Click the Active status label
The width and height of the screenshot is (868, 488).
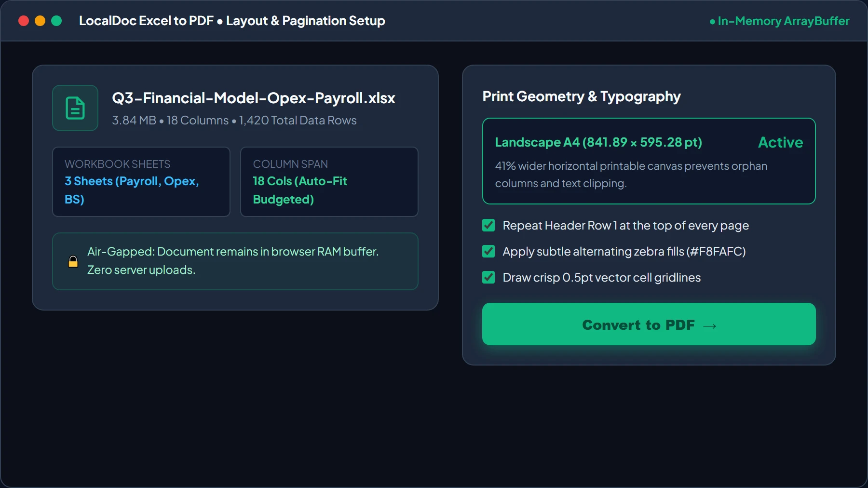tap(780, 142)
